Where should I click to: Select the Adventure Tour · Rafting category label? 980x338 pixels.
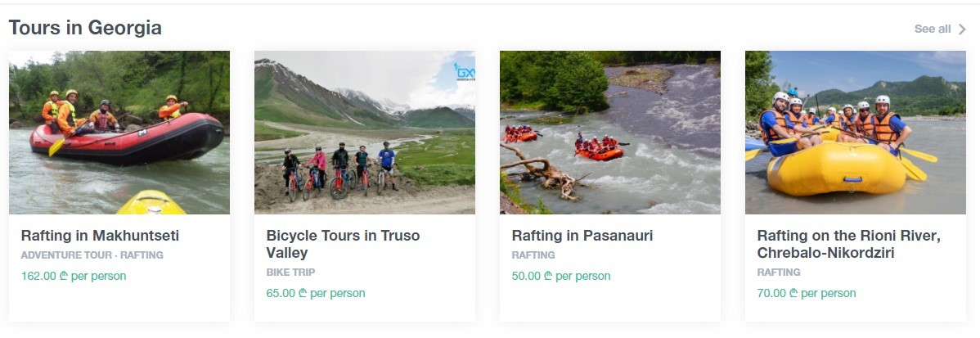(x=92, y=255)
